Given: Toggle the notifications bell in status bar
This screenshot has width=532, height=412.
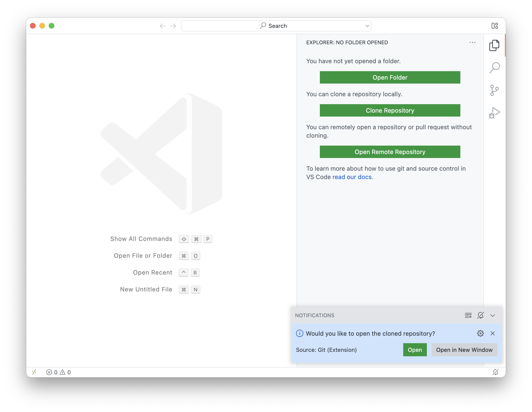Looking at the screenshot, I should point(496,372).
